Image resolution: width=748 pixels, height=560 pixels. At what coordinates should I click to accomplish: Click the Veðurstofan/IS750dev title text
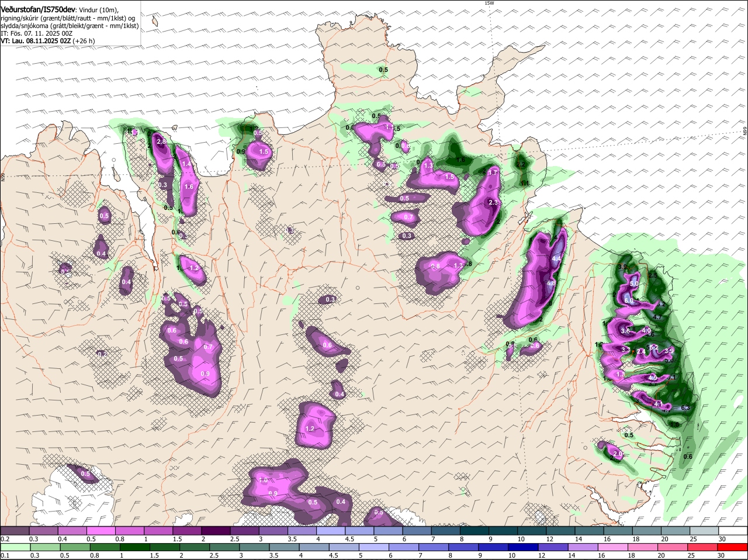coord(38,9)
